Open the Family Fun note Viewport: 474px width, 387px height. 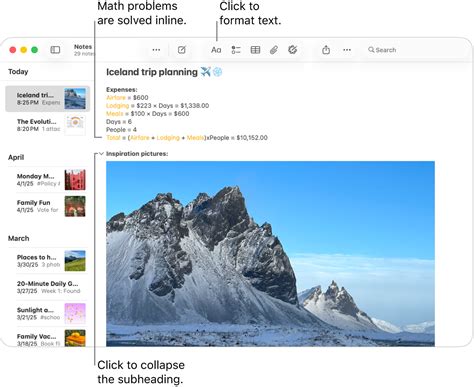[x=47, y=206]
